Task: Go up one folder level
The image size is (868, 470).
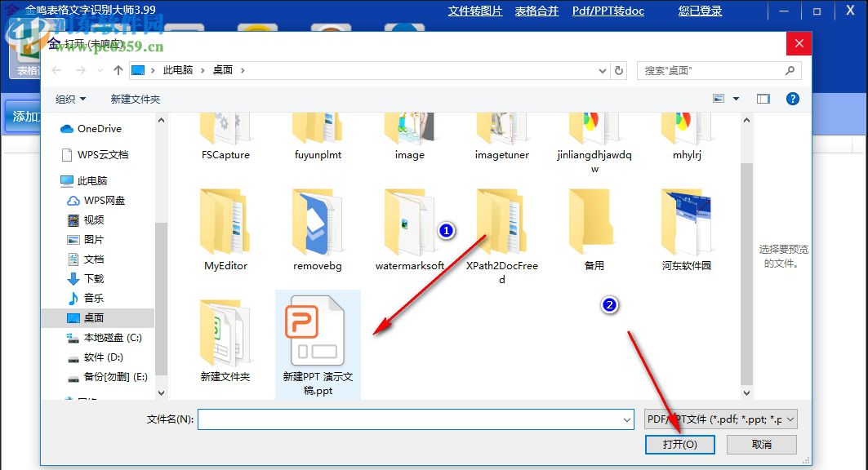Action: [x=118, y=70]
